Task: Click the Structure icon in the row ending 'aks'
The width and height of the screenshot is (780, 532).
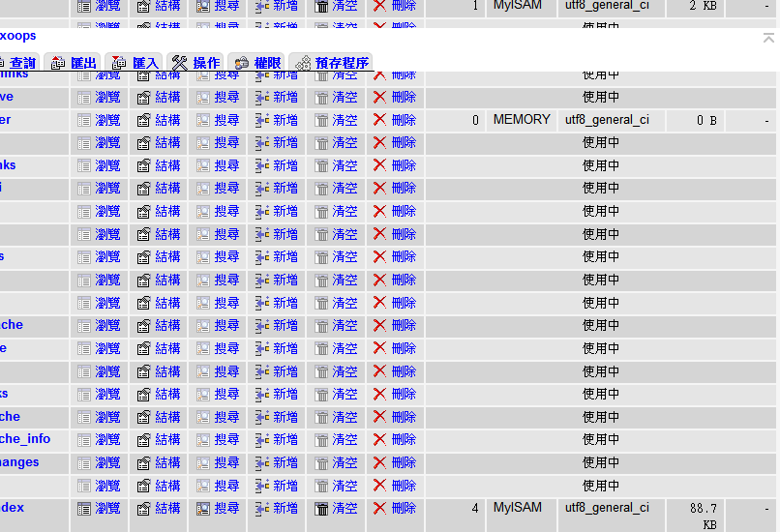Action: pos(144,166)
